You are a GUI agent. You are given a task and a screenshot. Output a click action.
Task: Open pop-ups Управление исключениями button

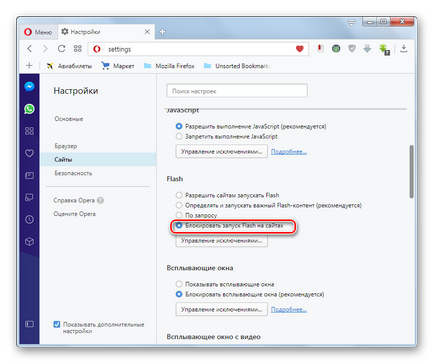coord(221,309)
